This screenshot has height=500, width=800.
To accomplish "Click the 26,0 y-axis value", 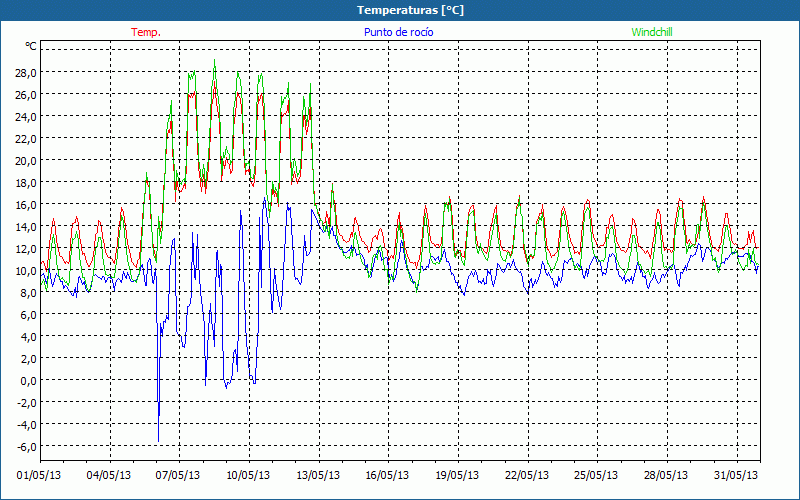I will coord(26,94).
